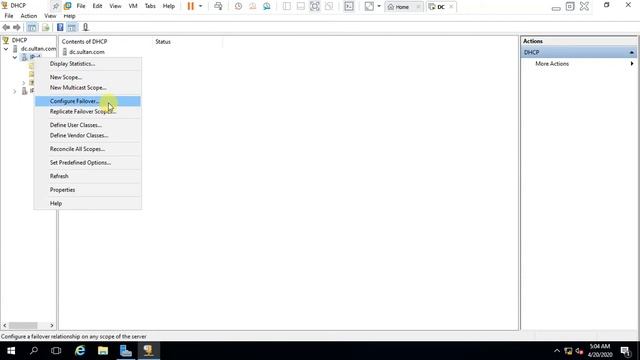Toggle show/hide console tree icon
Image resolution: width=640 pixels, height=360 pixels.
pos(32,27)
